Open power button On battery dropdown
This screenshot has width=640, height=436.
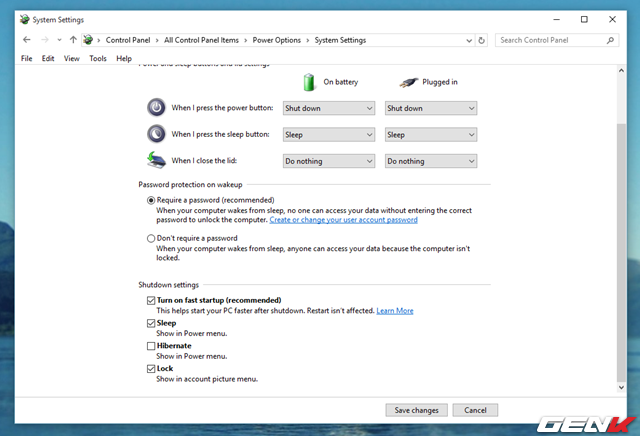click(x=329, y=108)
